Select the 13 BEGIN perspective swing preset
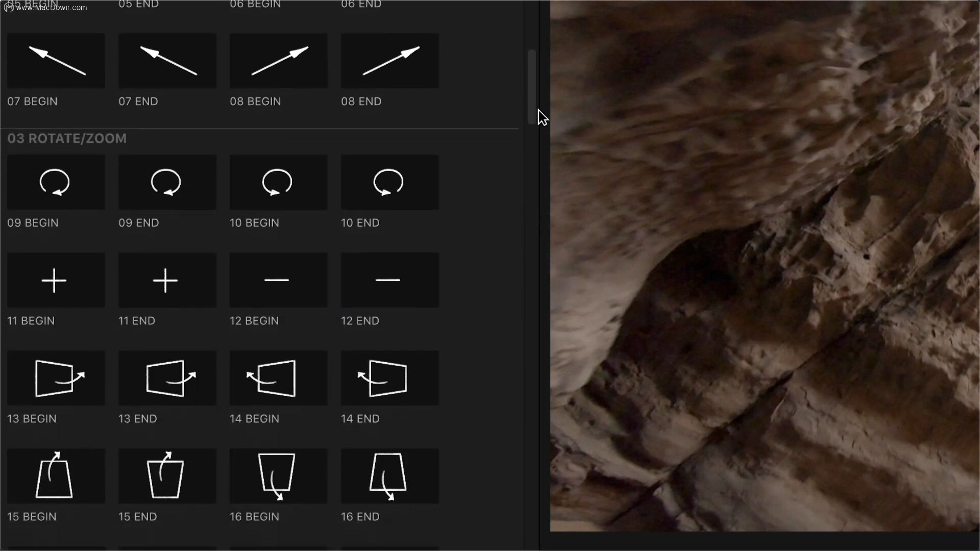 click(56, 378)
